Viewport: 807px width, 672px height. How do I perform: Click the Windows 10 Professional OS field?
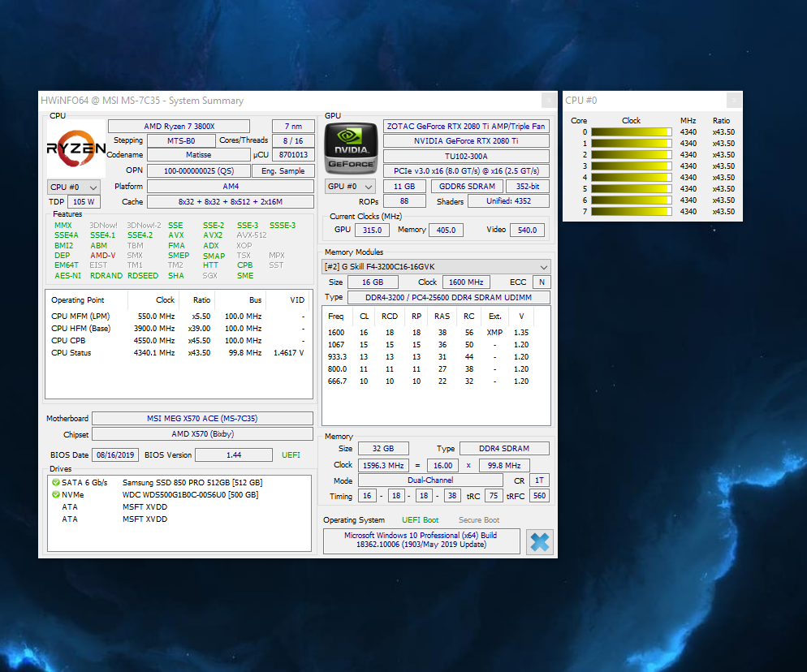click(421, 541)
